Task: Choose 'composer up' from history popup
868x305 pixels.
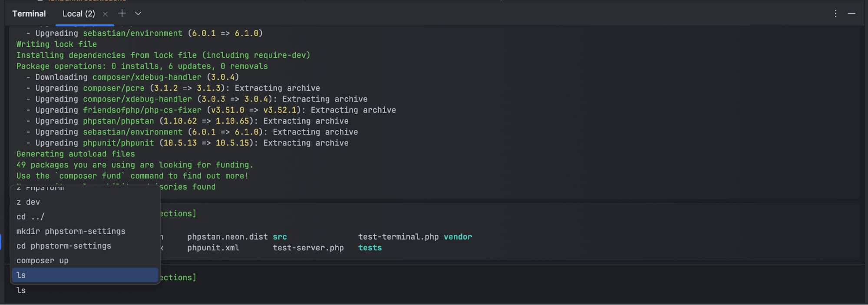Action: pyautogui.click(x=43, y=261)
